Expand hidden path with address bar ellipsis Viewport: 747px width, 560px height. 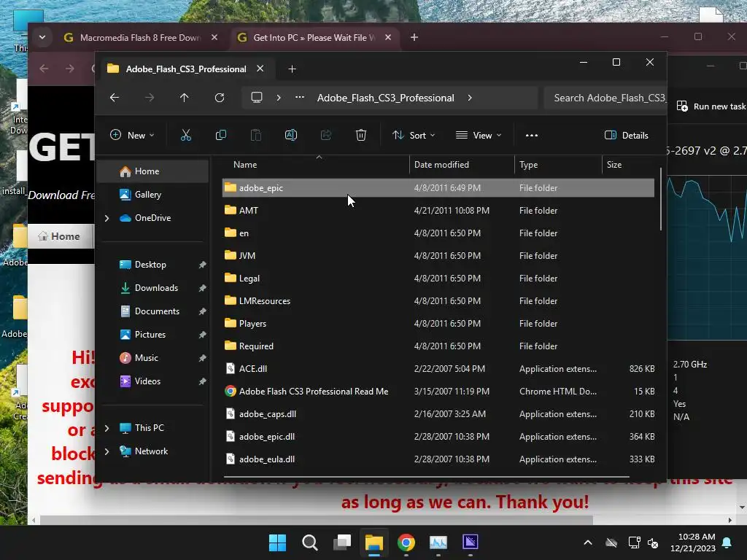tap(300, 98)
